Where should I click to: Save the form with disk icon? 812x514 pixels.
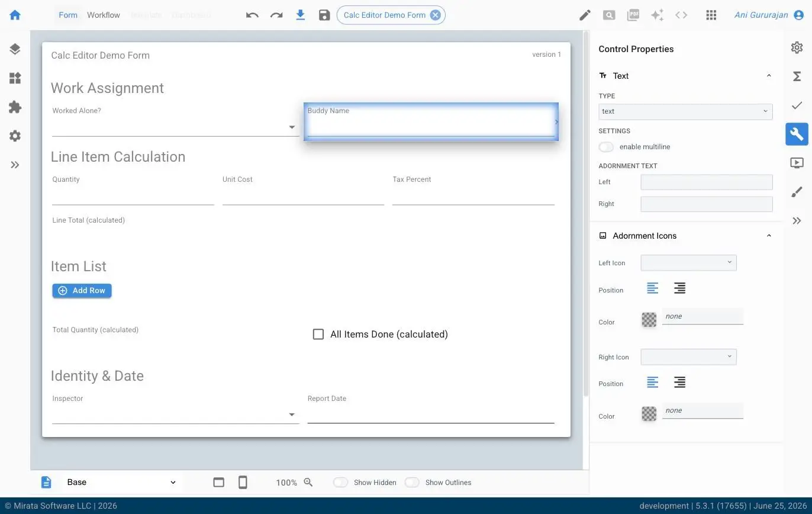coord(324,15)
